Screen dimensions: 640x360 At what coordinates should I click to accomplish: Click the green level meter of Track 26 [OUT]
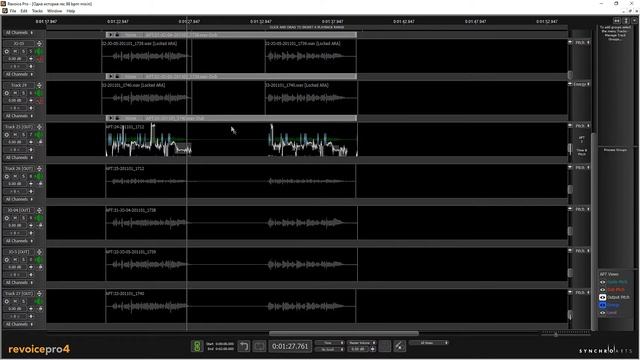[39, 176]
